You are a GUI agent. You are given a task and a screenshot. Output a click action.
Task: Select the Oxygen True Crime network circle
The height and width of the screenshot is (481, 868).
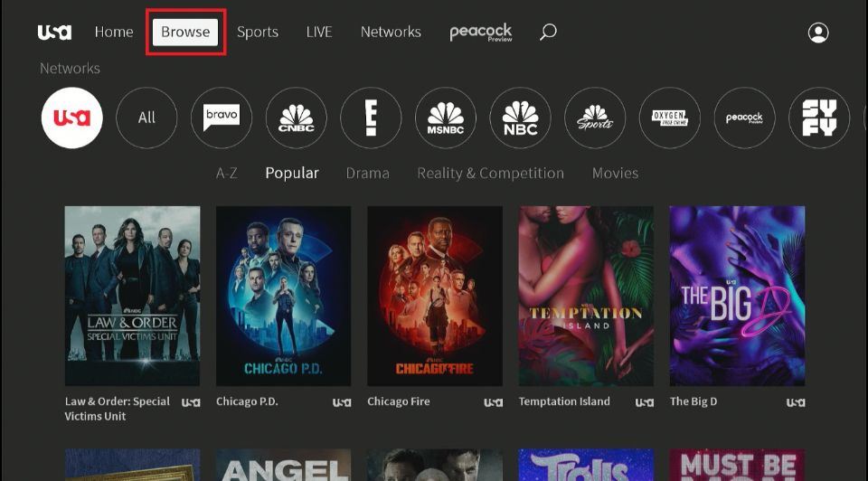pyautogui.click(x=670, y=118)
